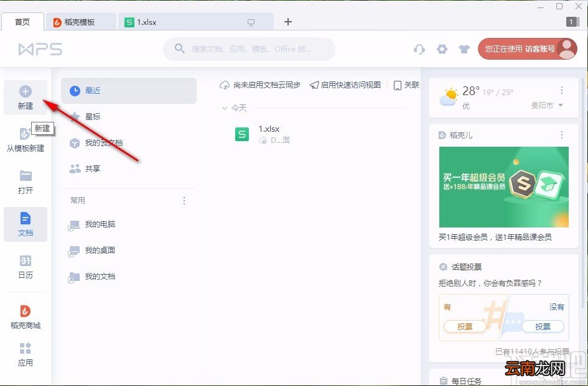
Task: Click the 新建 (New) plus icon
Action: (x=26, y=91)
